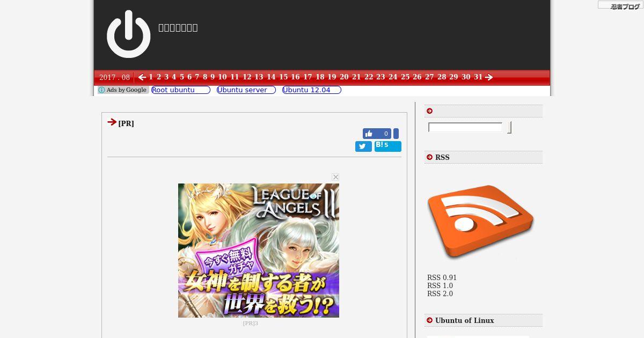Open the Ninja Blog badge top right
The height and width of the screenshot is (338, 644).
(x=620, y=5)
